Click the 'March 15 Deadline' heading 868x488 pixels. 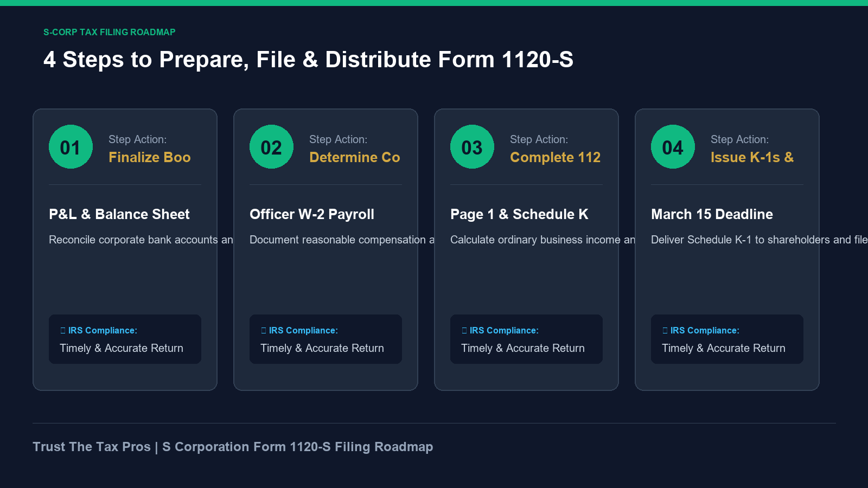click(712, 214)
